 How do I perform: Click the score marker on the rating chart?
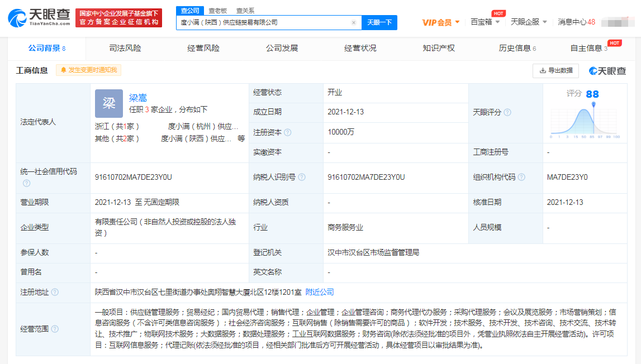[x=593, y=104]
